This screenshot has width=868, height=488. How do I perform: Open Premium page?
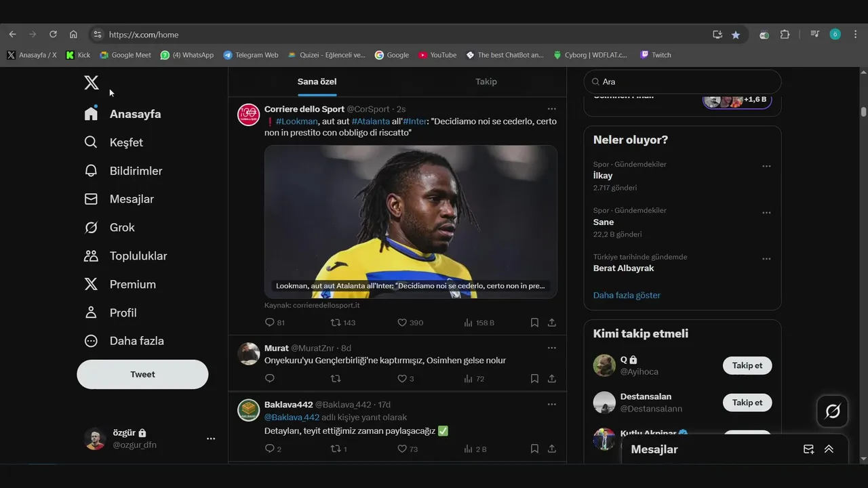point(120,285)
